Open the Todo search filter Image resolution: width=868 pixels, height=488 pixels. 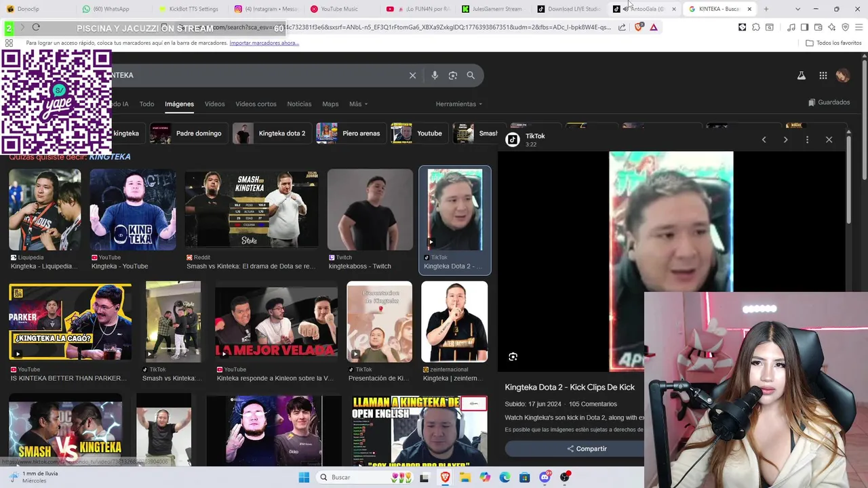tap(146, 104)
